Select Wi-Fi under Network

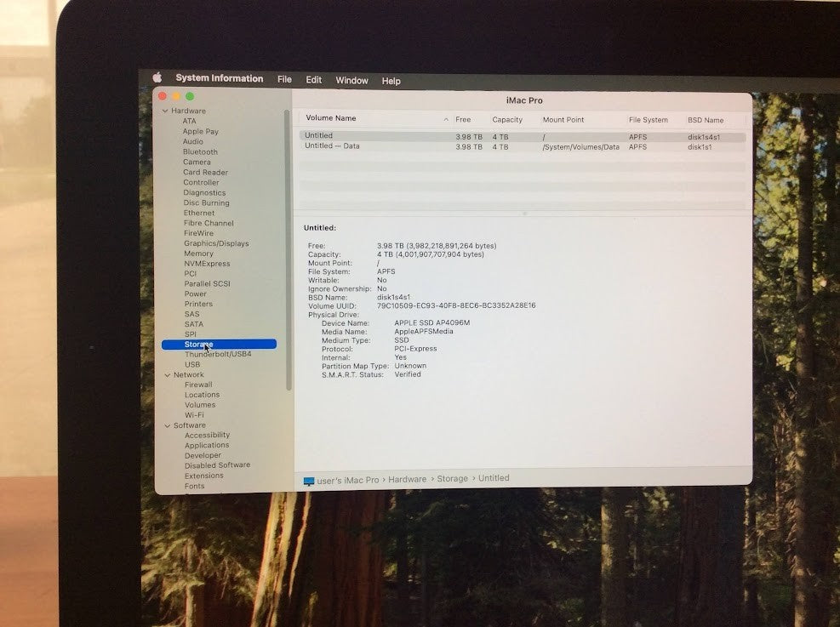pos(194,414)
